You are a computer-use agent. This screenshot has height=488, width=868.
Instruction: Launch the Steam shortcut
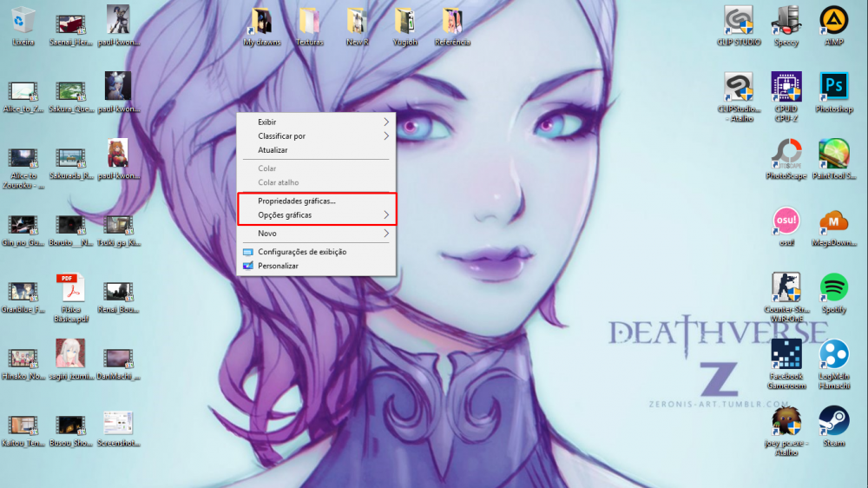point(833,427)
